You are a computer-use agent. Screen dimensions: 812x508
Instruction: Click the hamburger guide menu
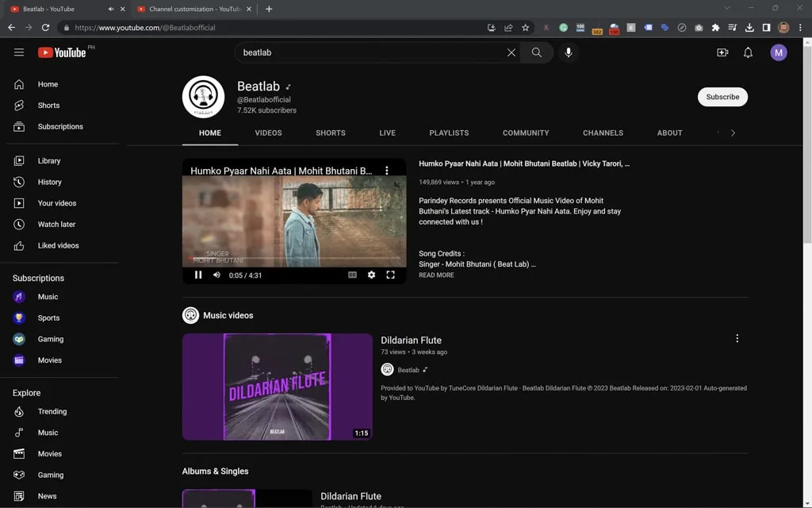tap(19, 52)
